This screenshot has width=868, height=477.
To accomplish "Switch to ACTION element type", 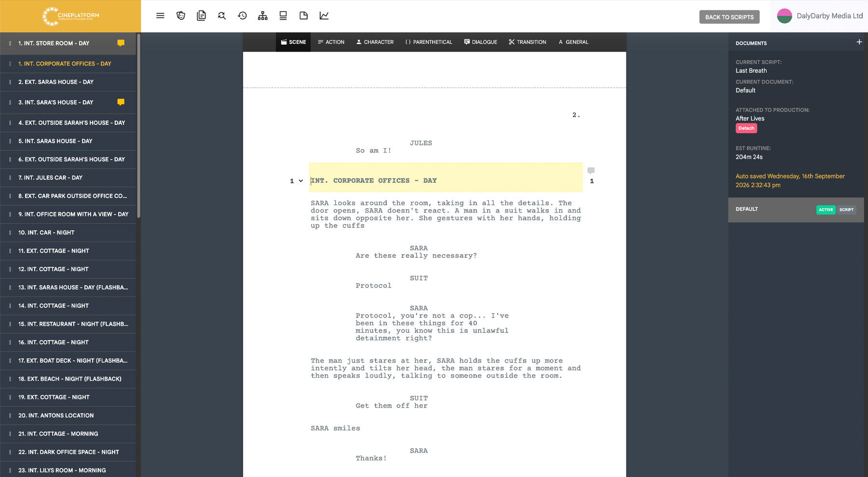I will [x=331, y=42].
